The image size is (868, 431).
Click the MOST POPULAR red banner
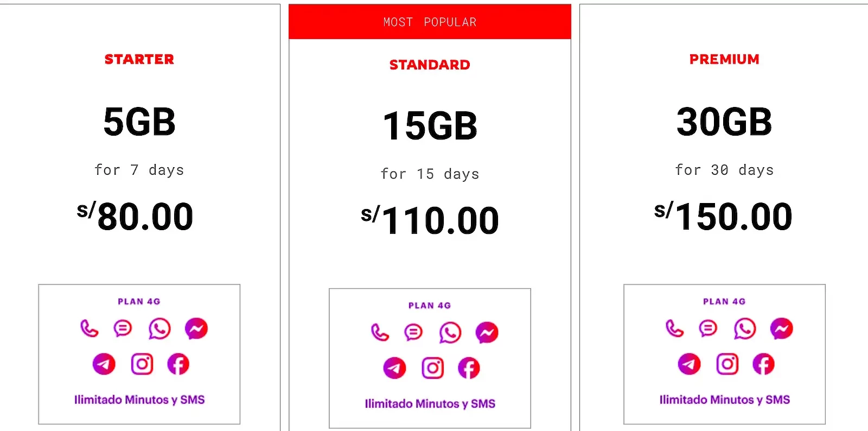tap(430, 22)
